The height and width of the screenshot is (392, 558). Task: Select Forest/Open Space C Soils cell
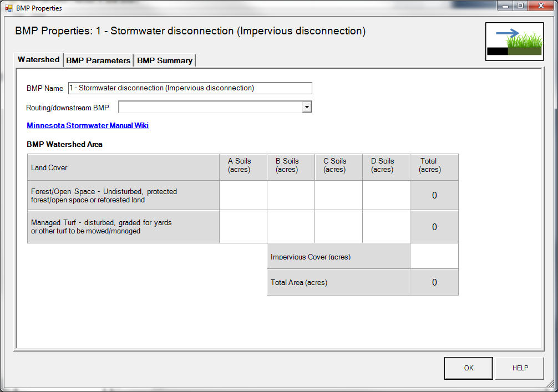pos(338,195)
